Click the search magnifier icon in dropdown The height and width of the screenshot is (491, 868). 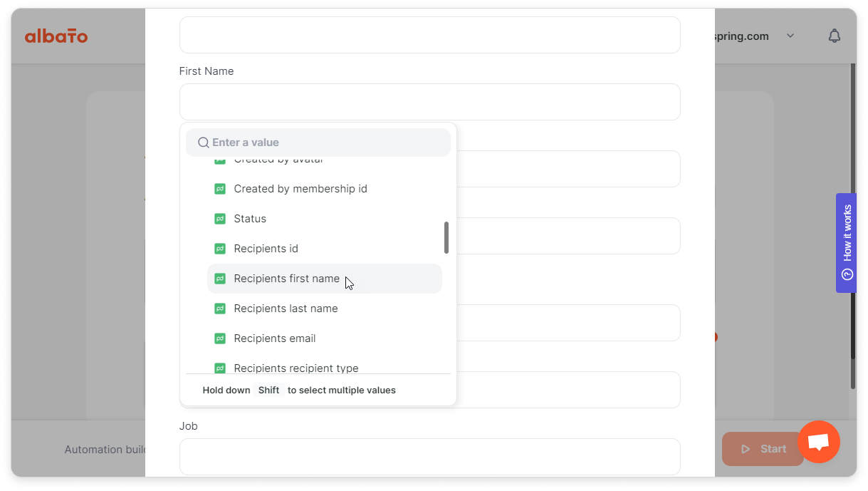(203, 143)
